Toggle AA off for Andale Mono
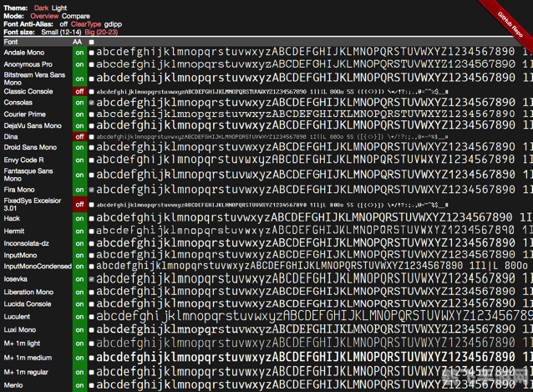 (x=79, y=53)
